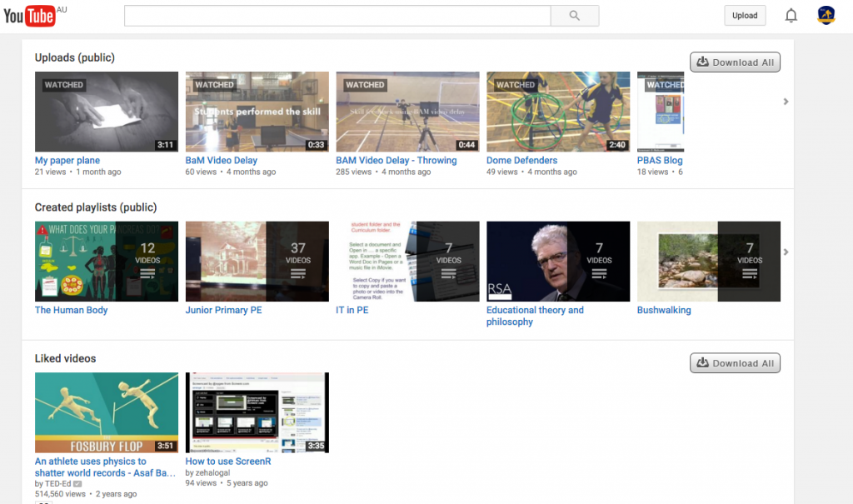
Task: Open the notifications bell
Action: click(791, 16)
